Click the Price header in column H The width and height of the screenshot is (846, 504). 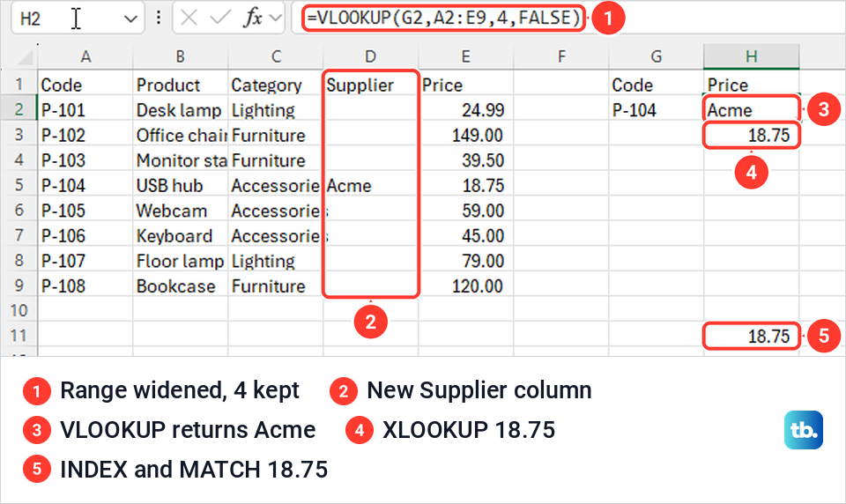pos(752,85)
